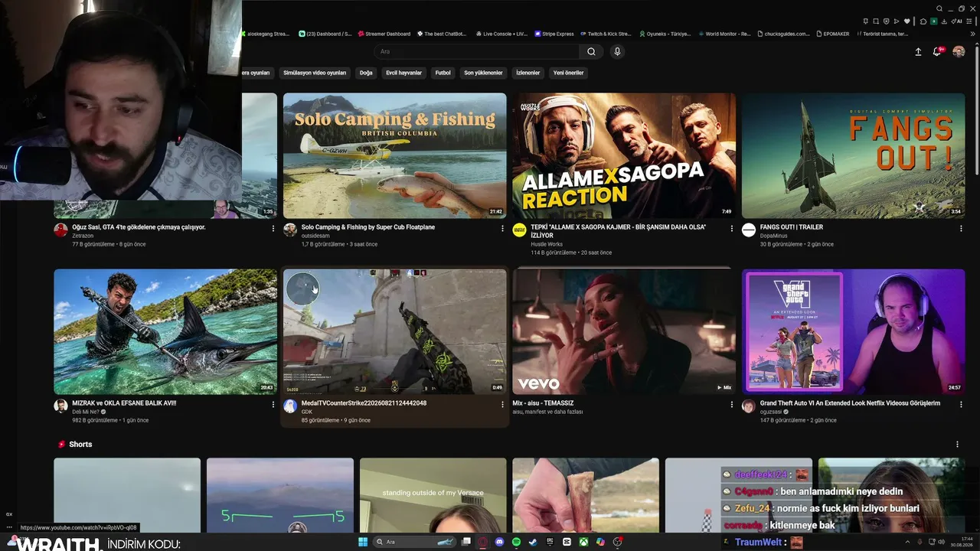Open the Shorts section options menu
Screen dimensions: 980x551
[x=957, y=444]
